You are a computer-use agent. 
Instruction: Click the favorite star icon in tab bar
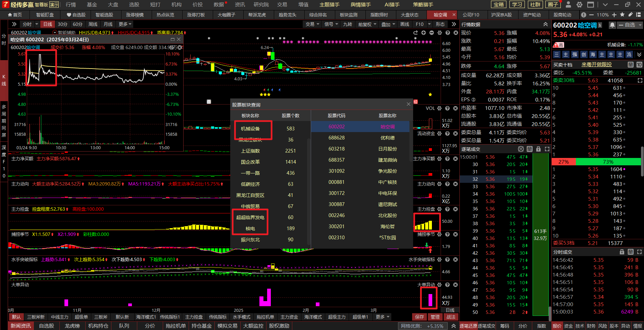coord(622,15)
